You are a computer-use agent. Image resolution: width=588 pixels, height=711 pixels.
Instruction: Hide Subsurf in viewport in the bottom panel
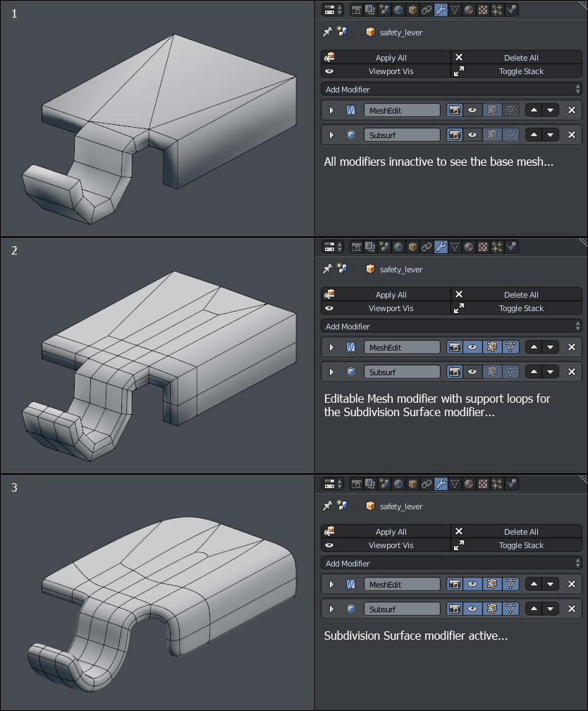[472, 609]
